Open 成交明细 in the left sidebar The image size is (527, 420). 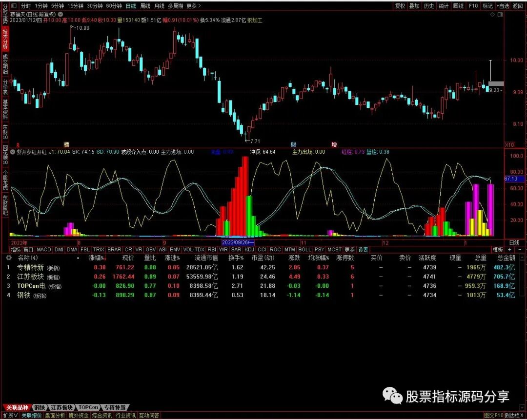(5, 64)
